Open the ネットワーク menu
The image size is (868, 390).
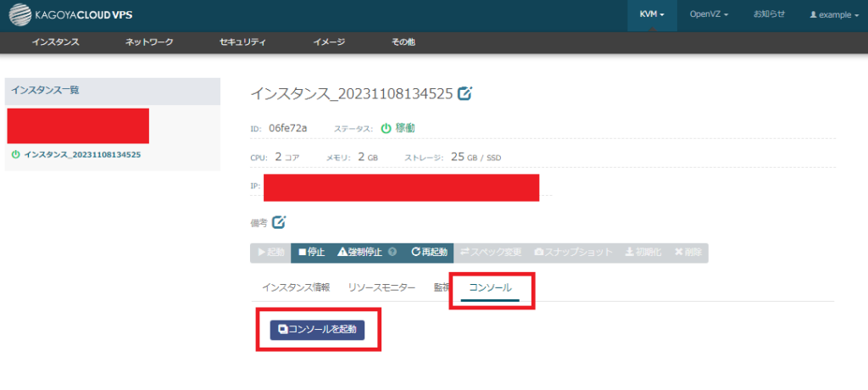[149, 42]
